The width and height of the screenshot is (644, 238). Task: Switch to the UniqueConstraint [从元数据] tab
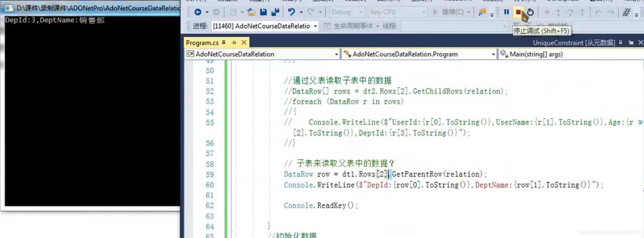(574, 43)
